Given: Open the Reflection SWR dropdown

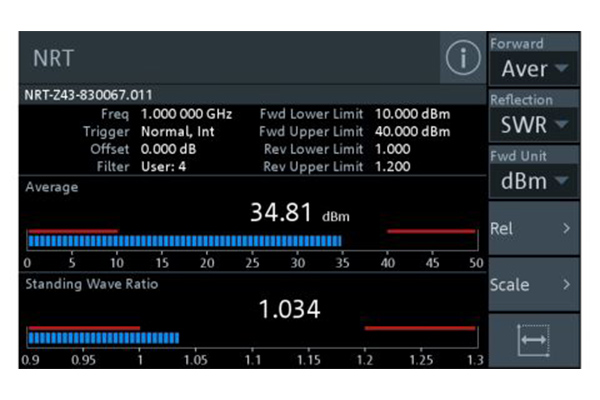Looking at the screenshot, I should coord(533,125).
